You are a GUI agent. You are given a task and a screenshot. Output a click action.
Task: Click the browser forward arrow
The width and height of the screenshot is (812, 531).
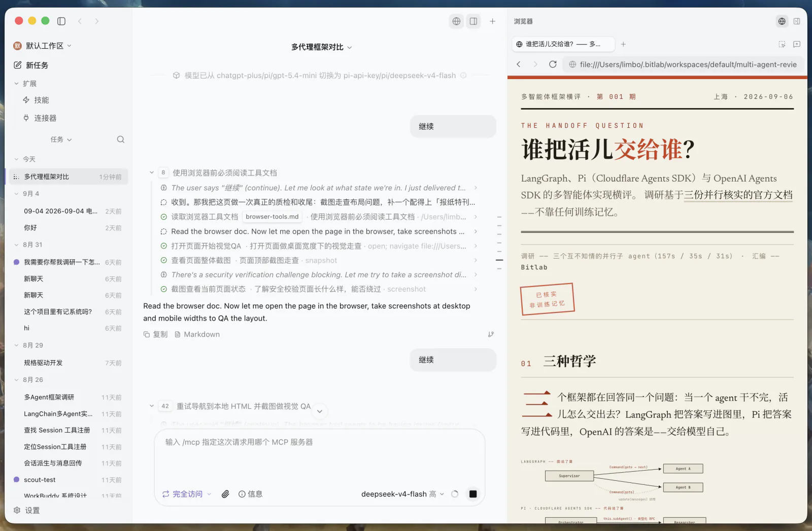tap(535, 64)
